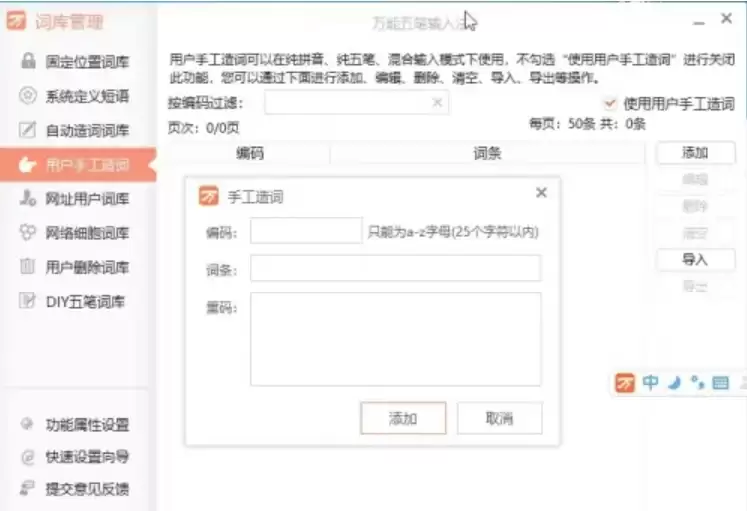The height and width of the screenshot is (511, 747).
Task: Click the hand icon beside 用户手工造词
Action: [x=27, y=165]
